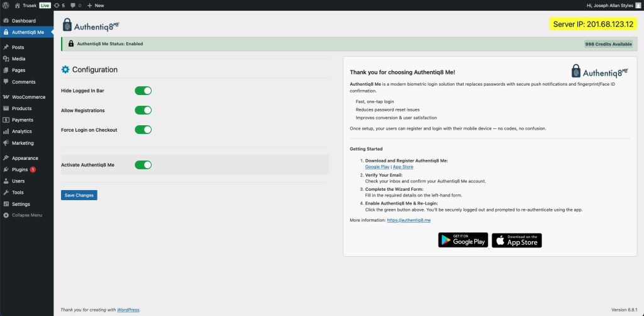The width and height of the screenshot is (644, 316).
Task: Click Authentiq8 Me Status: Enabled text
Action: click(110, 43)
